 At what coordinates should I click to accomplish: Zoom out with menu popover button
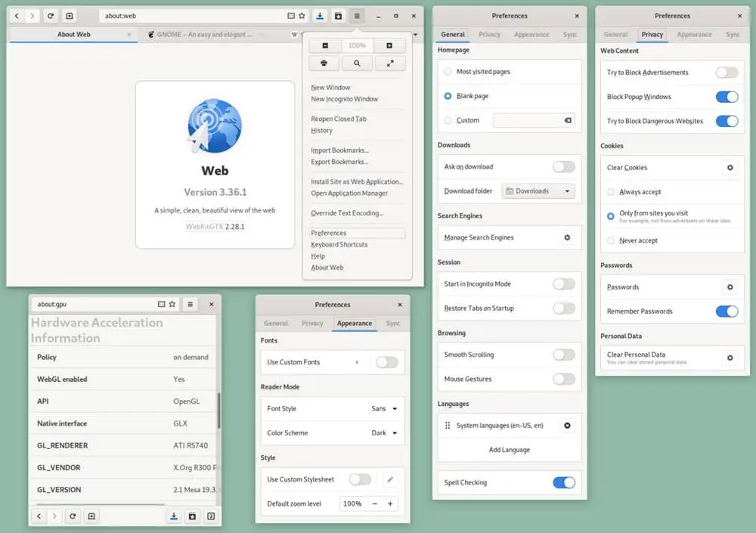(325, 45)
